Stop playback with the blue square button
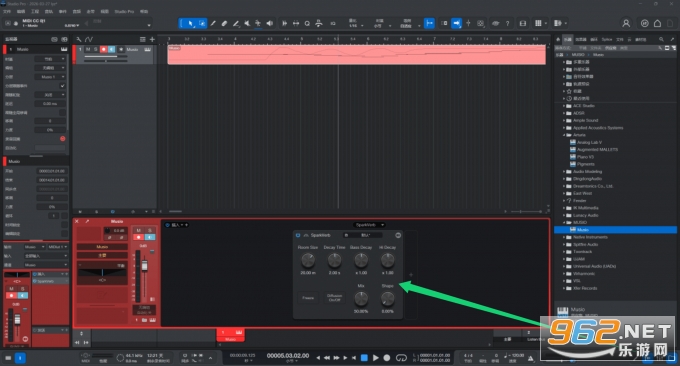 tap(364, 358)
